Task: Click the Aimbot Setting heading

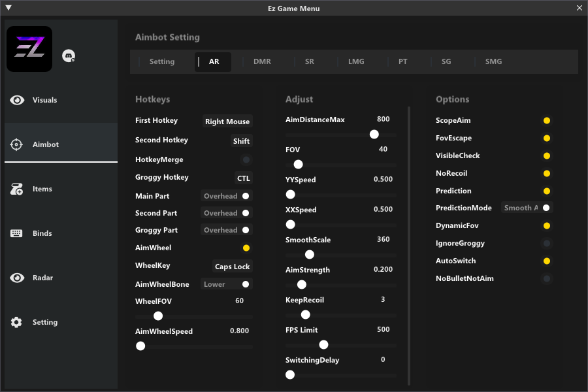Action: tap(167, 37)
